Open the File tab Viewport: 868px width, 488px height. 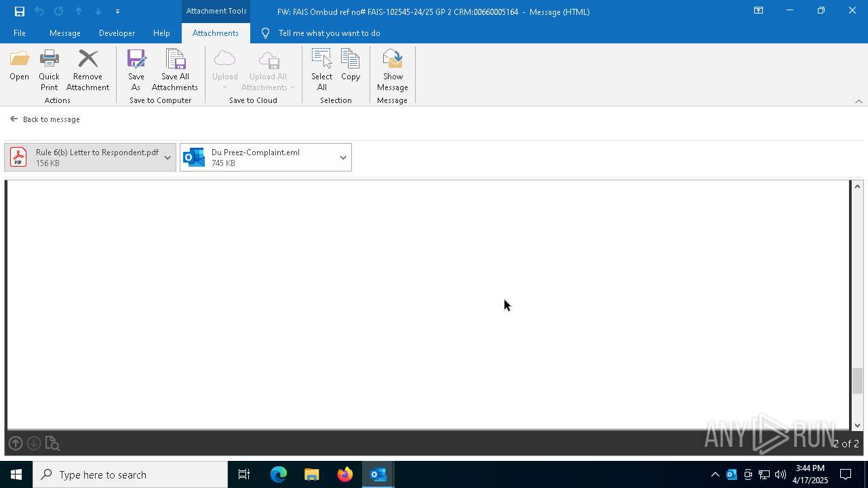coord(20,33)
